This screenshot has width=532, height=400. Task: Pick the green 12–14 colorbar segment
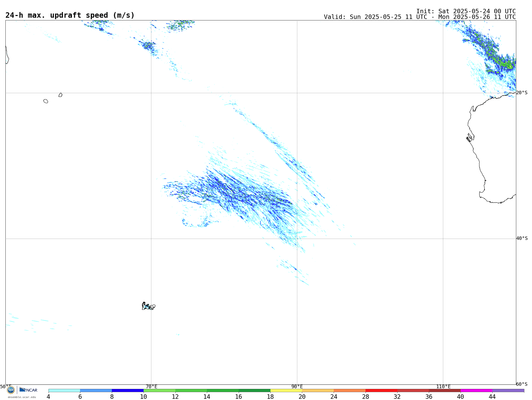tap(191, 391)
